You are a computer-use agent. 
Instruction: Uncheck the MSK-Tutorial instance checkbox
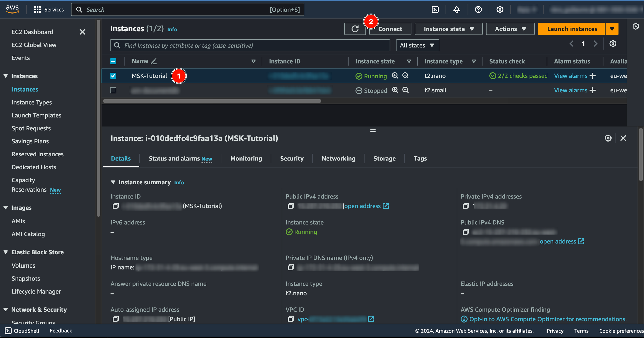pos(113,76)
